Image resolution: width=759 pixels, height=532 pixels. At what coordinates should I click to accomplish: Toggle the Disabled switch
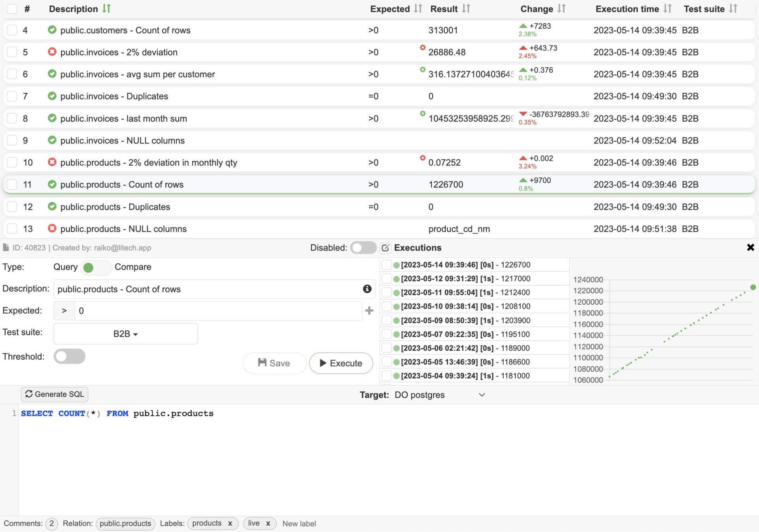[x=363, y=248]
